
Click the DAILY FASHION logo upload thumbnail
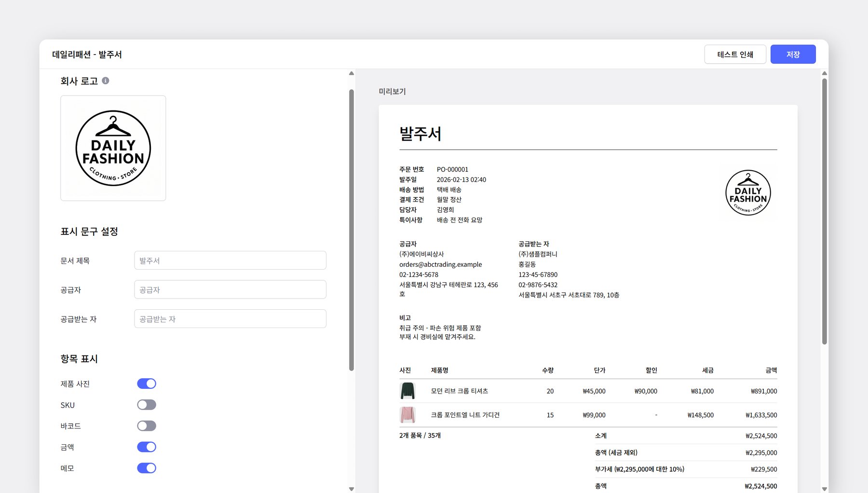click(113, 148)
